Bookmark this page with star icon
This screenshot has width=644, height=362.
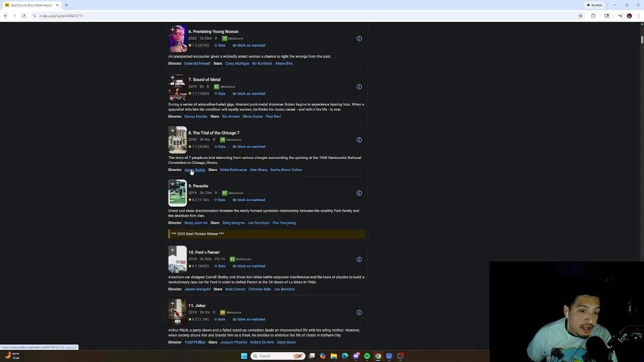click(580, 16)
